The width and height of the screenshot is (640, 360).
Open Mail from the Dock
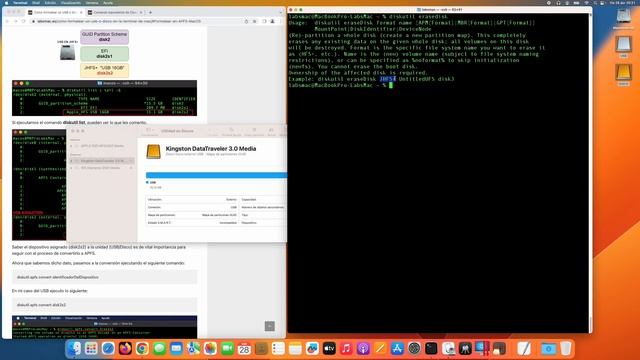(x=176, y=348)
